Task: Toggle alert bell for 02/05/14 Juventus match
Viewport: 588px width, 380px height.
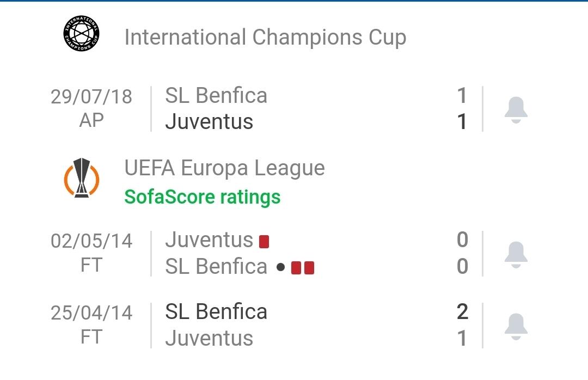Action: 516,254
